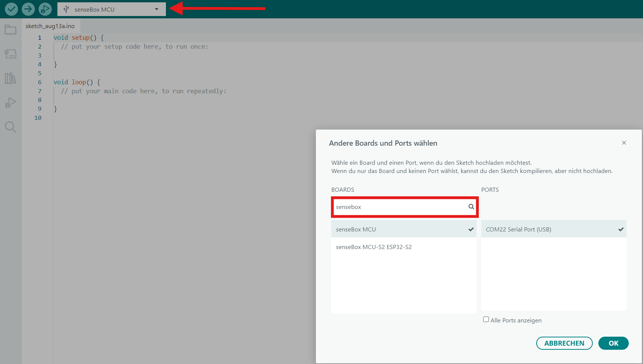Expand the senseBox MCU board selector dropdown
The image size is (643, 364).
point(111,9)
